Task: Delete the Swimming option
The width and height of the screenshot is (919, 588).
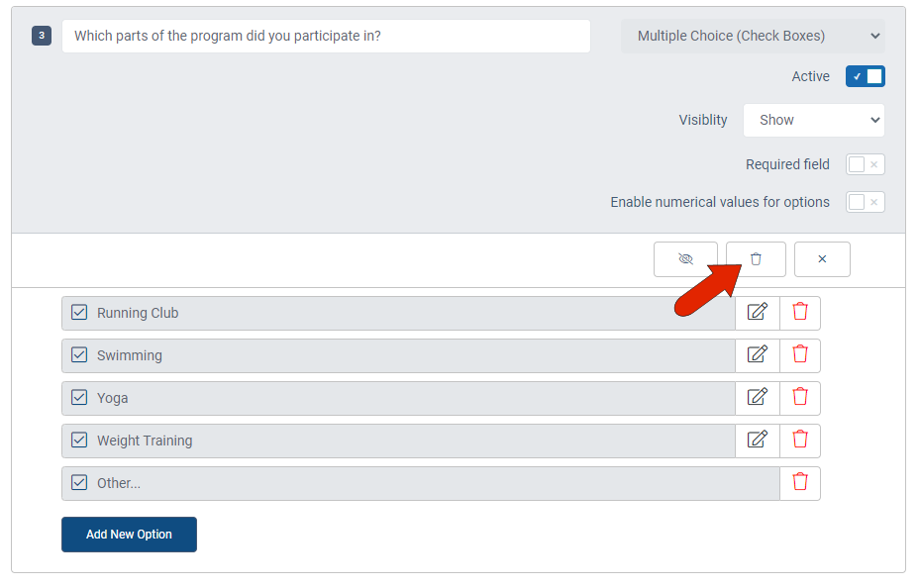Action: 800,355
